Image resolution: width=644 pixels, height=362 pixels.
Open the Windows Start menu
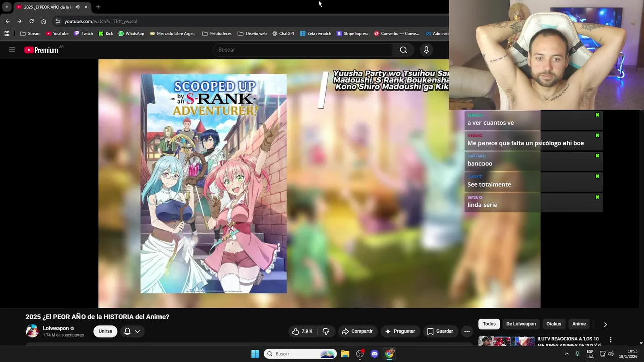255,354
